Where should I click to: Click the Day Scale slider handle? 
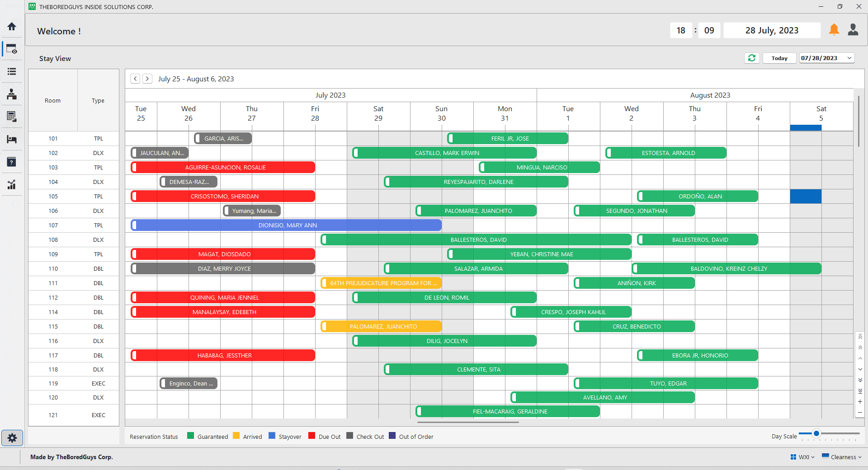(x=816, y=433)
